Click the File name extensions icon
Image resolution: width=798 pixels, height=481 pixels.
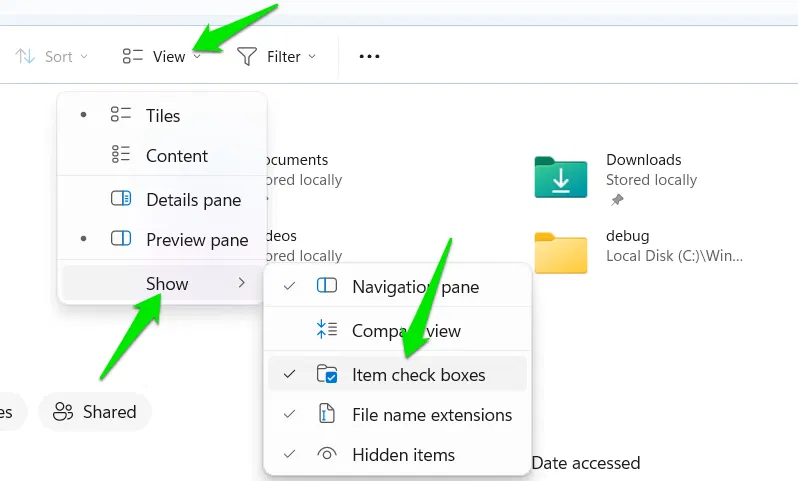(326, 414)
